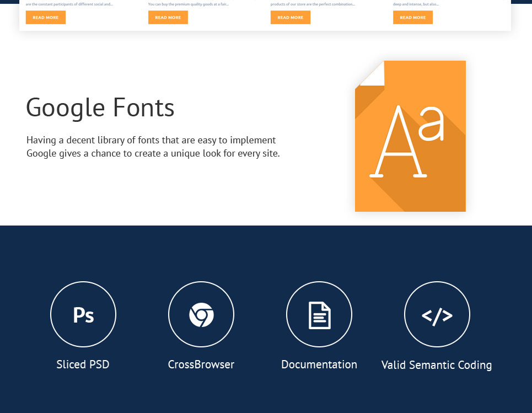Click the Photoshop Ps circle icon

point(83,314)
